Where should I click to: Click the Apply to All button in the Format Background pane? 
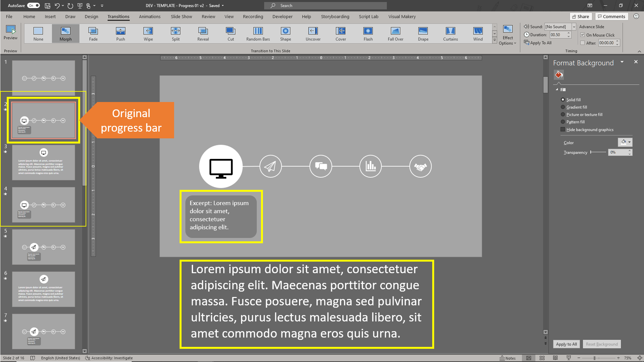pos(566,344)
